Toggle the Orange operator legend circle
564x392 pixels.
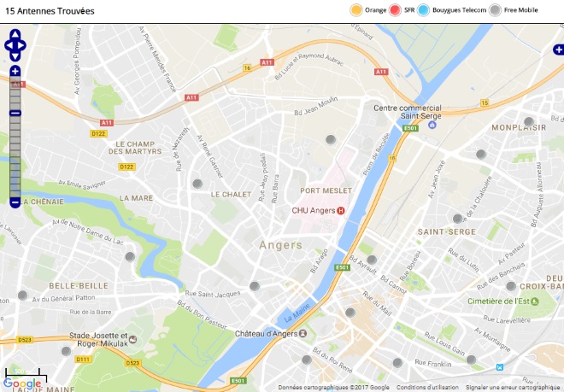[356, 10]
